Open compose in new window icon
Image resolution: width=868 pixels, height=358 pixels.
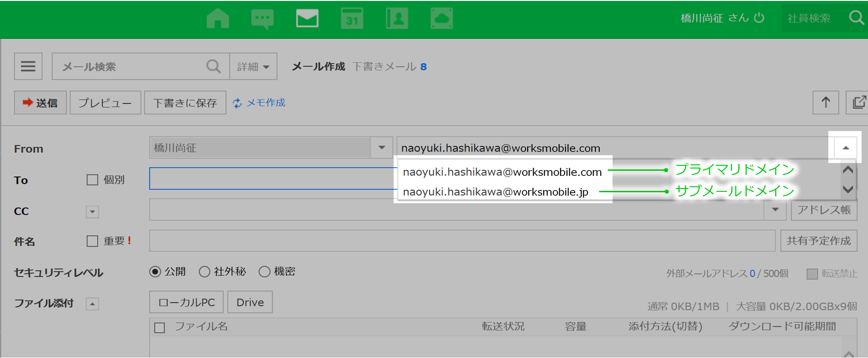click(x=858, y=102)
